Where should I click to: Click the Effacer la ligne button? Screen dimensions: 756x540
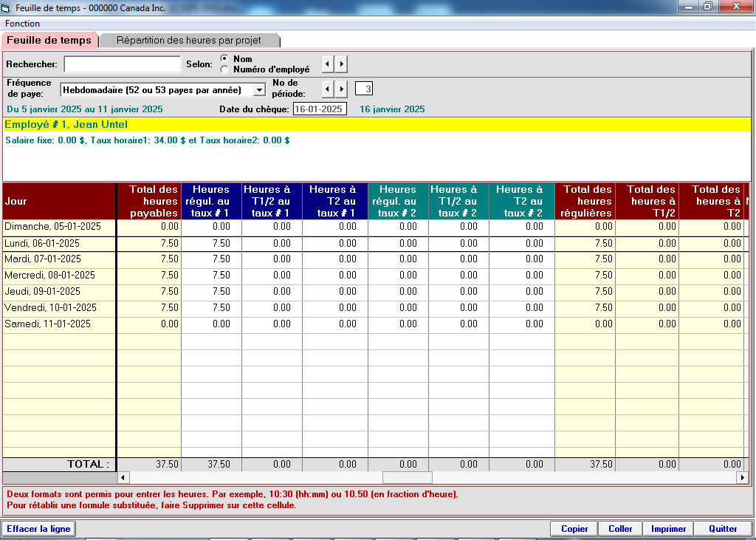[38, 529]
